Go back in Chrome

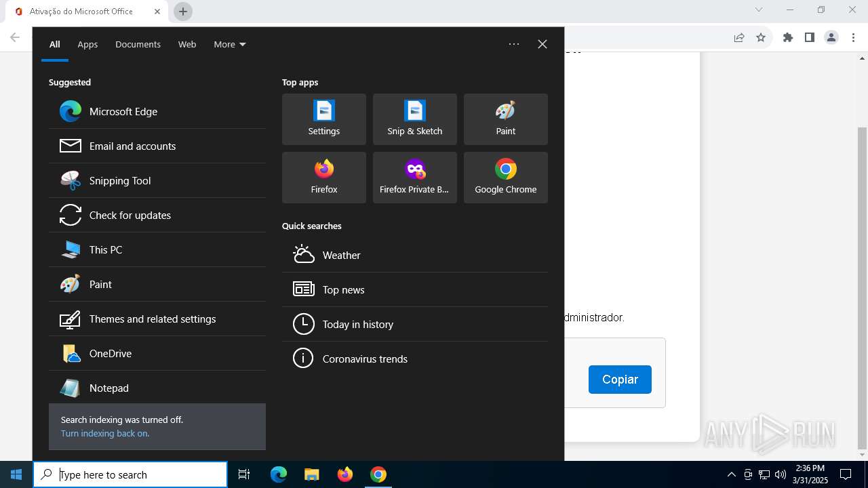pyautogui.click(x=15, y=37)
